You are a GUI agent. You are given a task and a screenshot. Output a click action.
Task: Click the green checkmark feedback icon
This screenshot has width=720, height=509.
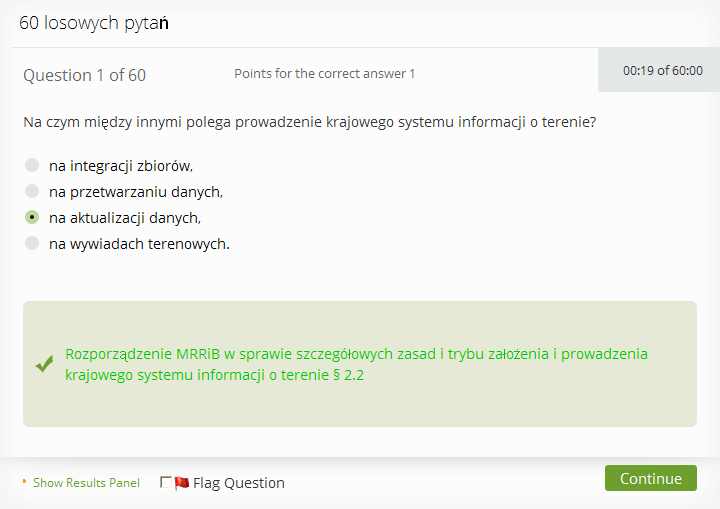[45, 364]
